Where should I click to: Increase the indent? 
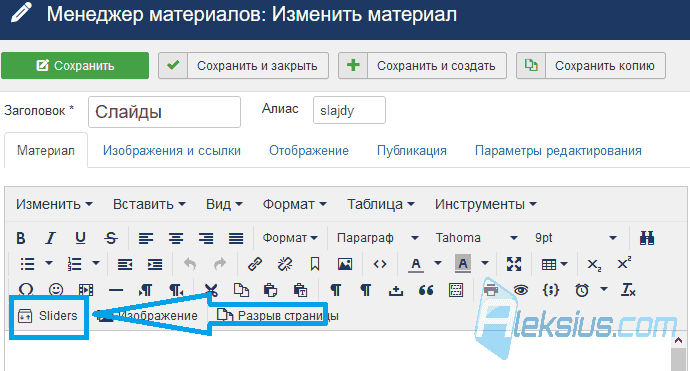coord(155,264)
